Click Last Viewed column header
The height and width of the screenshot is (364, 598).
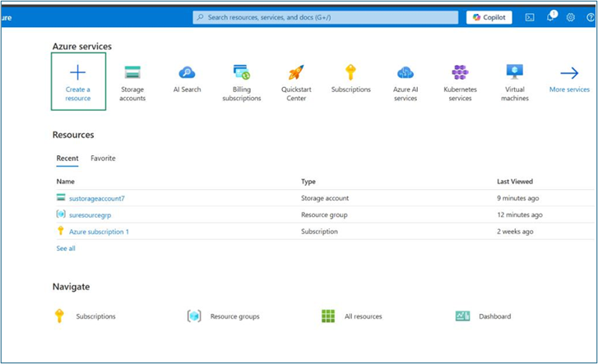click(515, 182)
